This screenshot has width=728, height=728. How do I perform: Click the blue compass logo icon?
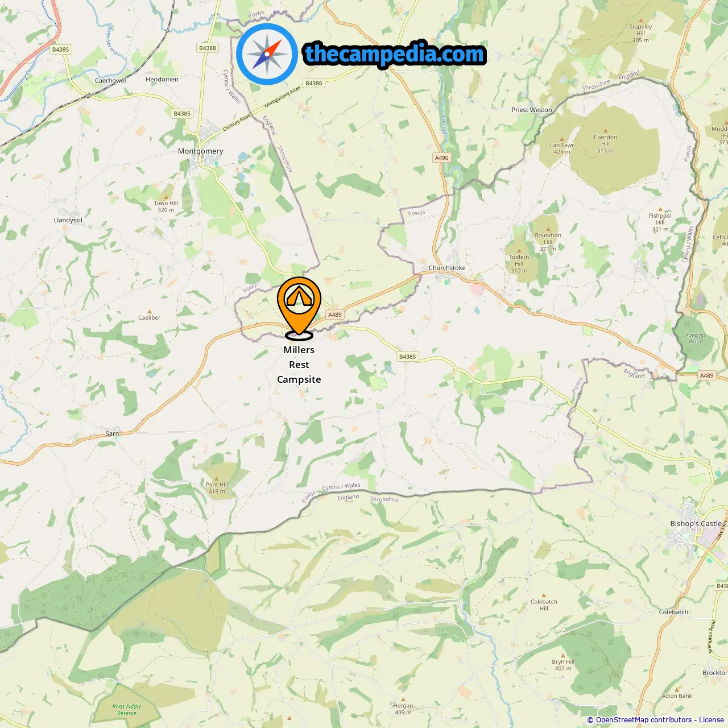pos(267,54)
